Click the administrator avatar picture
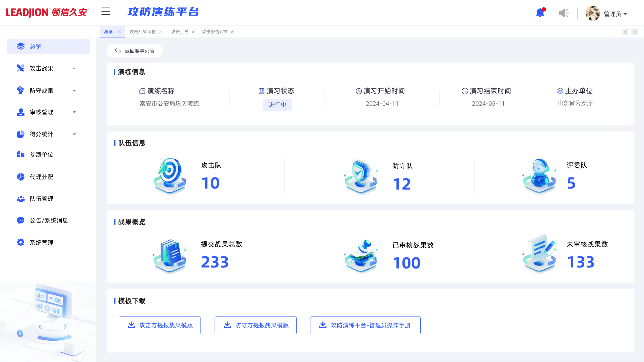This screenshot has width=644, height=362. [x=593, y=13]
